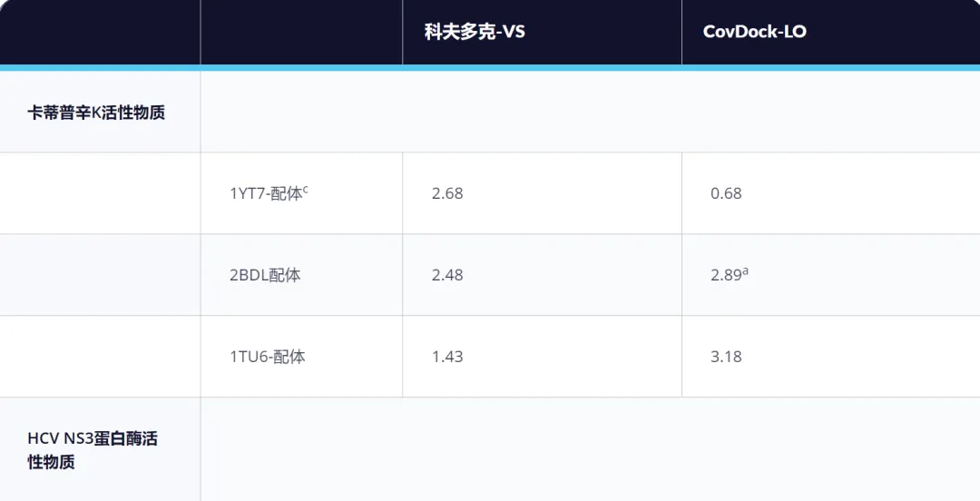
Task: Click empty first-column cell beside 1TU6-配体
Action: [100, 357]
